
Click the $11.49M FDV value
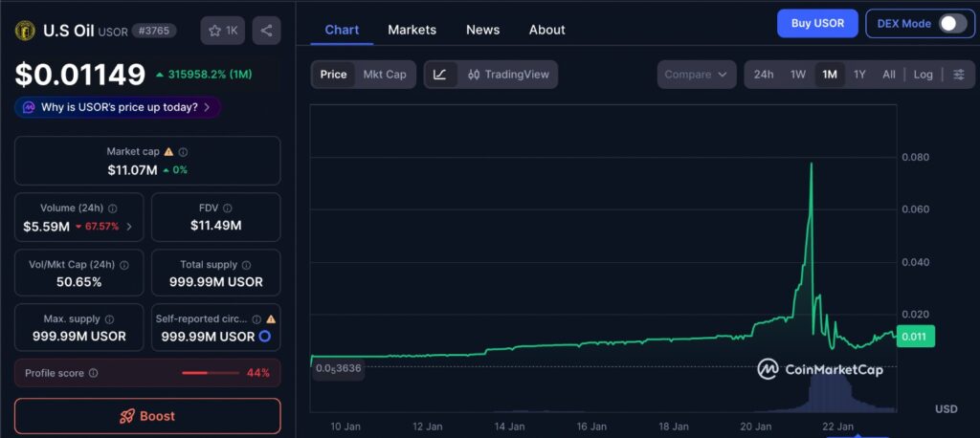click(x=215, y=226)
